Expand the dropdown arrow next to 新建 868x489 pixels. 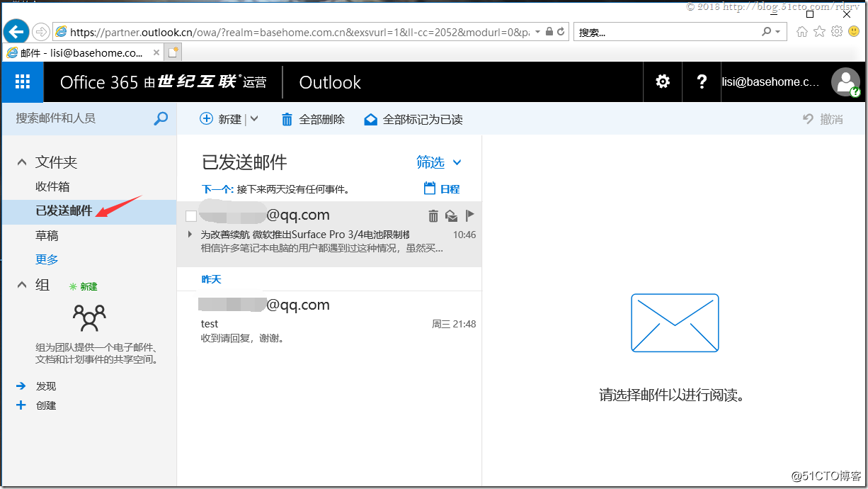coord(254,120)
